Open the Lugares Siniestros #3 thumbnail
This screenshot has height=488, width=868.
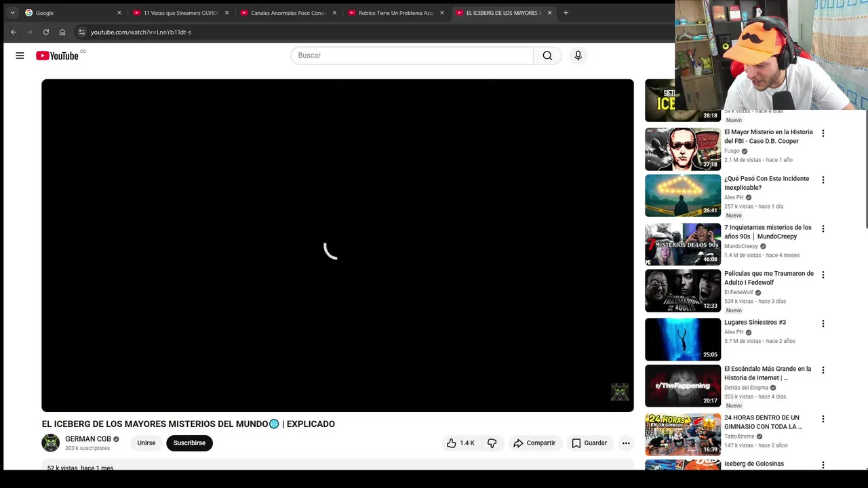[x=683, y=340]
